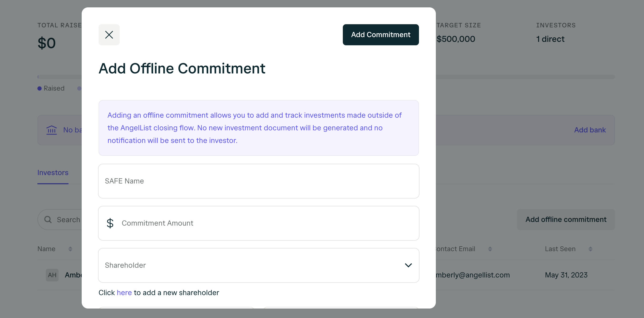The height and width of the screenshot is (318, 644).
Task: Close the Add Offline Commitment dialog
Action: click(x=109, y=35)
